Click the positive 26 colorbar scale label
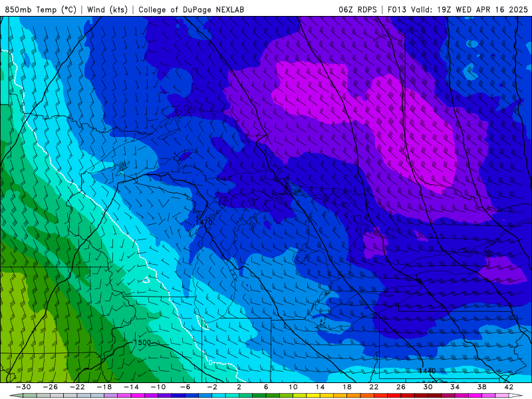532x399 pixels. pos(401,387)
